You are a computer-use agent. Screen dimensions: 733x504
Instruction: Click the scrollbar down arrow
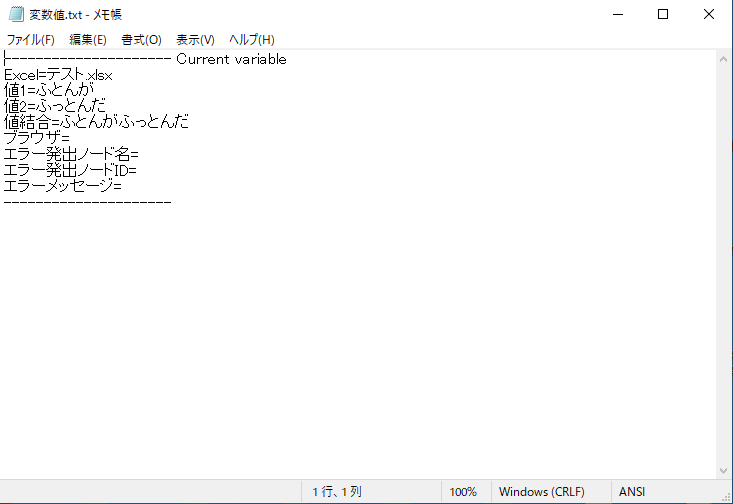[723, 470]
